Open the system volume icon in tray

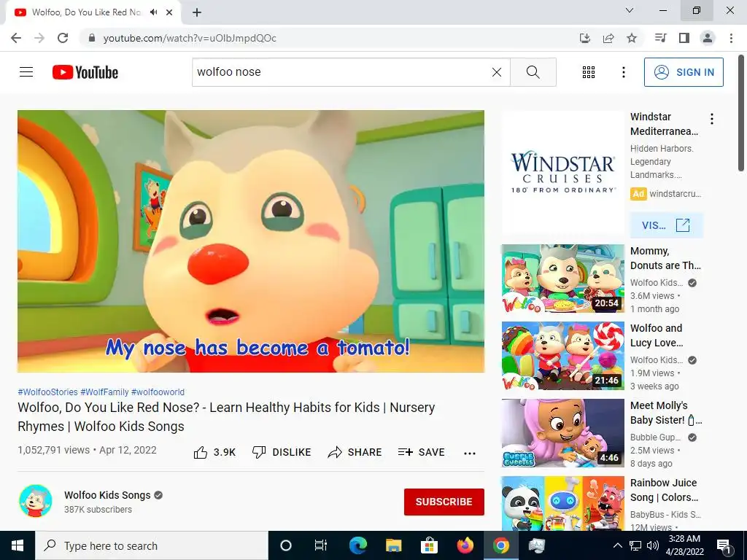653,545
